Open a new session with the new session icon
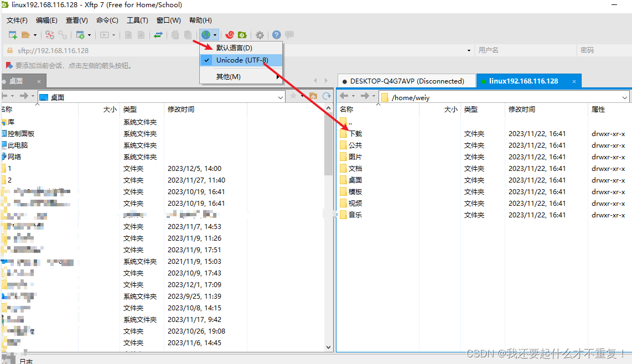This screenshot has width=632, height=364. (13, 34)
